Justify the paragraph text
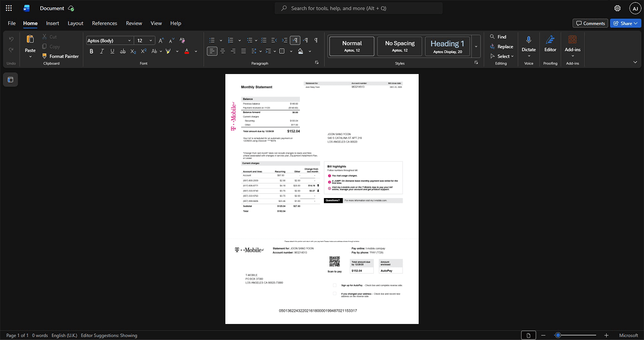 point(243,51)
